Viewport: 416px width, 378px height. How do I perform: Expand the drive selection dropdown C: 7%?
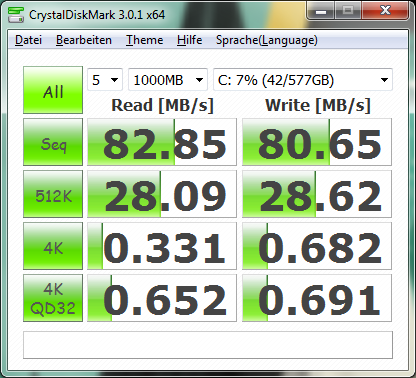point(303,80)
